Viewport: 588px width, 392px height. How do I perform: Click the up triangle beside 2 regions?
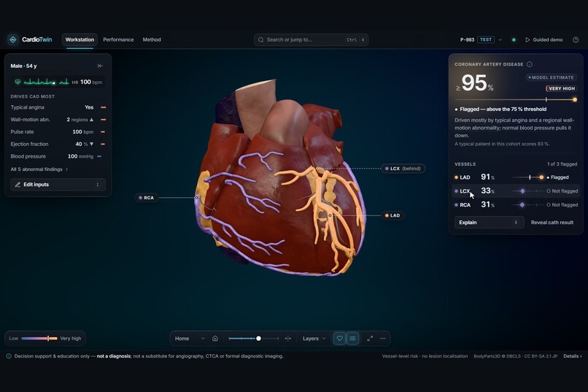click(x=91, y=120)
